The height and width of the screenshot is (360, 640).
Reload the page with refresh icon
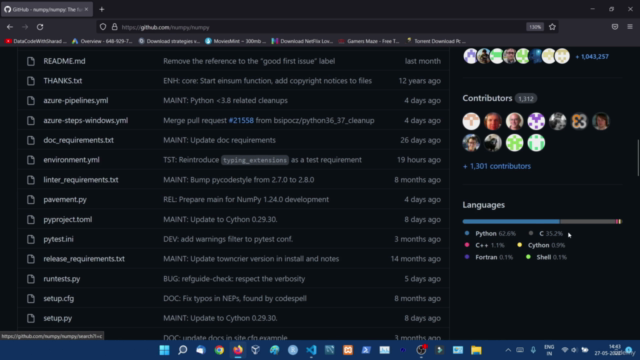point(40,27)
